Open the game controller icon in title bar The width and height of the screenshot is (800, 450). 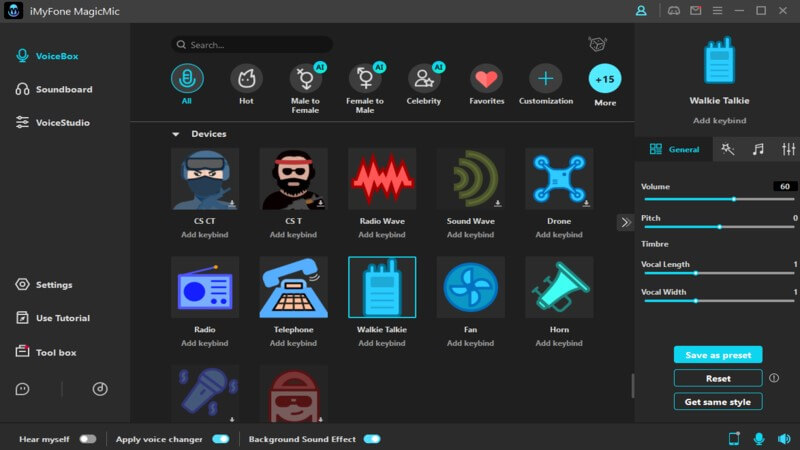[674, 11]
